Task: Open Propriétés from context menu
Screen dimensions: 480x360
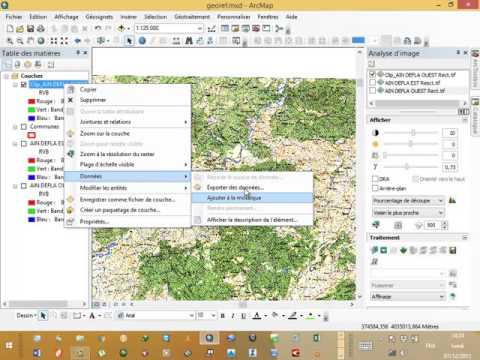Action: (127, 221)
